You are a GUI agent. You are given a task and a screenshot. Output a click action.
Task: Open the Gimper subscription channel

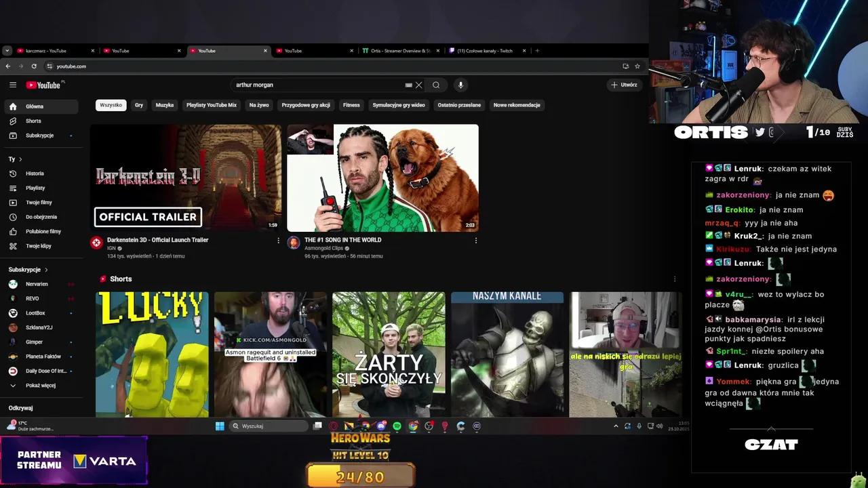pyautogui.click(x=41, y=342)
